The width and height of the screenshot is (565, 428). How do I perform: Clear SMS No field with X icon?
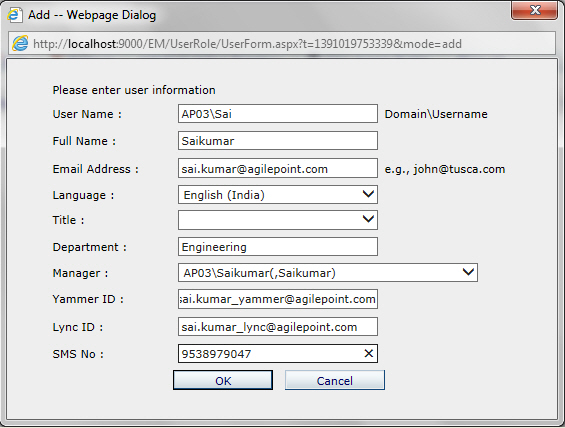(368, 353)
